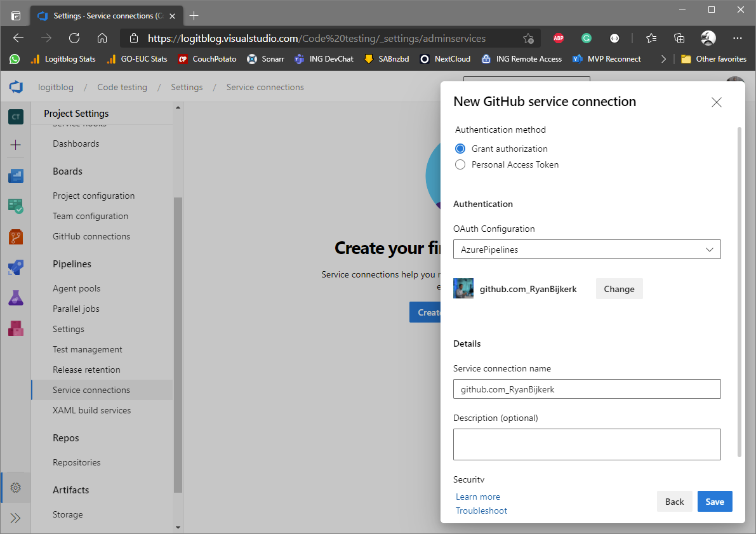Click the Back button
Viewport: 756px width, 534px height.
tap(675, 502)
